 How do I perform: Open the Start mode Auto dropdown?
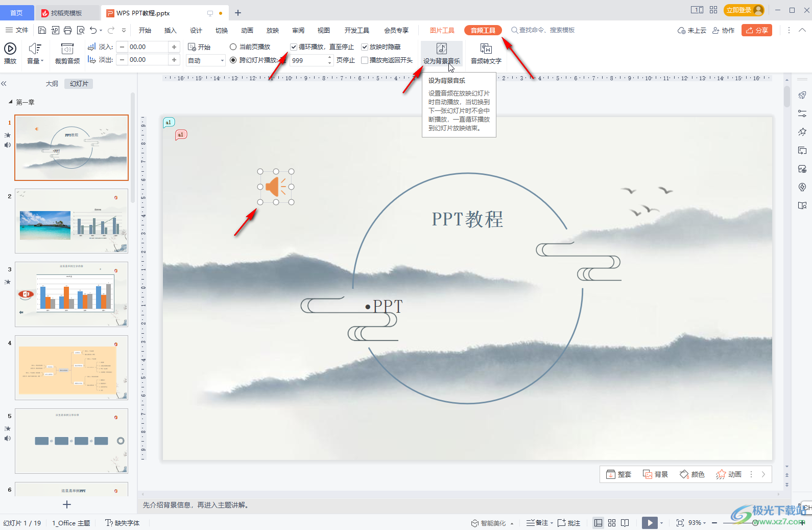(206, 60)
